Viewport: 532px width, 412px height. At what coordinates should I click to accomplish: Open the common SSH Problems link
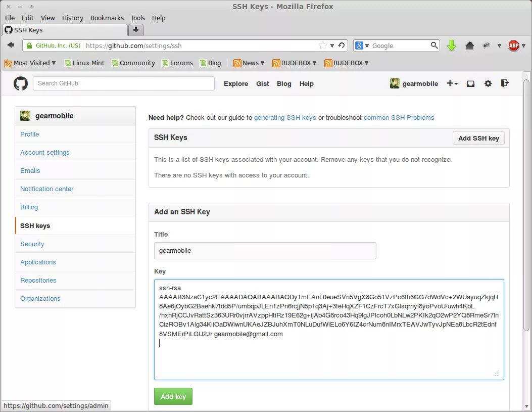pyautogui.click(x=399, y=117)
